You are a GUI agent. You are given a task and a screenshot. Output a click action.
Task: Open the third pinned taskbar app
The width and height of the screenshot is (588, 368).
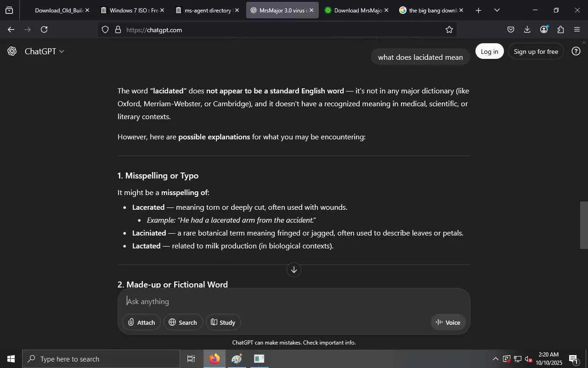(x=259, y=359)
